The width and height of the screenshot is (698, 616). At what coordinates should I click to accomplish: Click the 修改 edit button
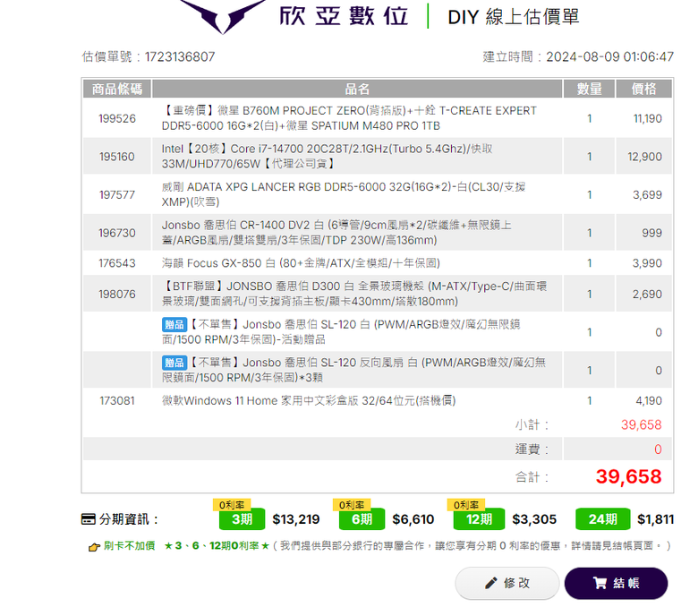coord(507,583)
